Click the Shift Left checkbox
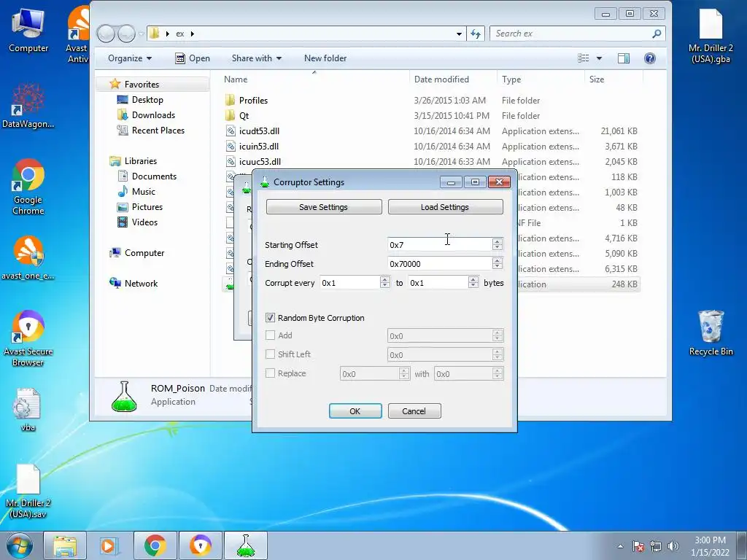The height and width of the screenshot is (560, 747). click(x=270, y=354)
